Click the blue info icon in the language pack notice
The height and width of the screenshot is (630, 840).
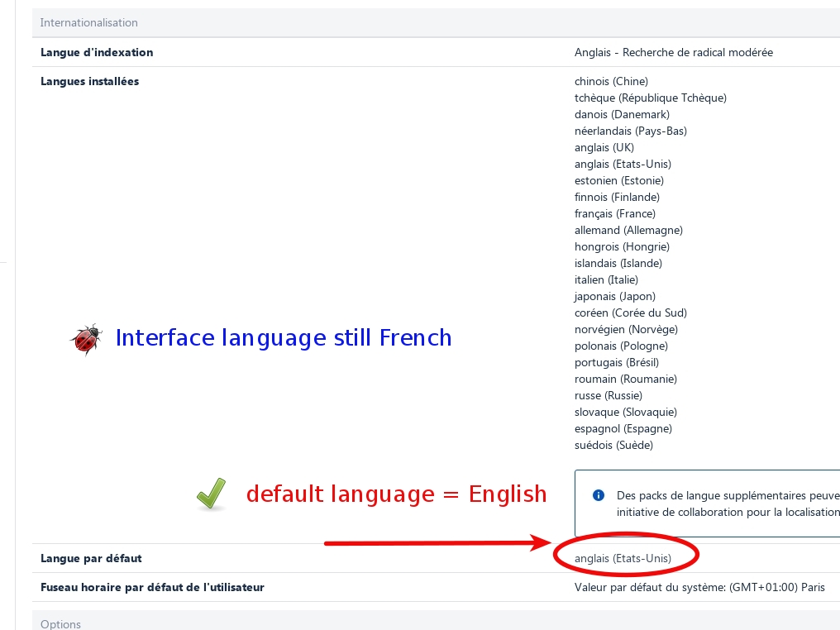pos(599,495)
